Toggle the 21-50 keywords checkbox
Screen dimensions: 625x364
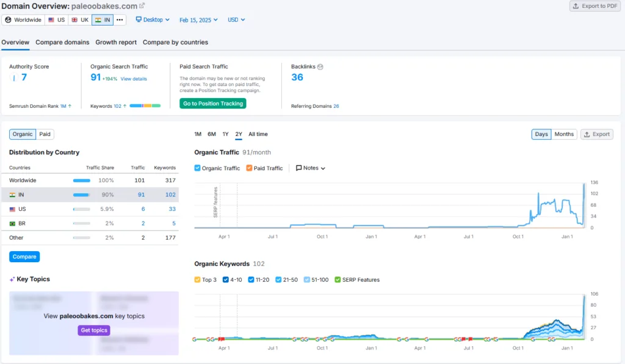pos(278,280)
